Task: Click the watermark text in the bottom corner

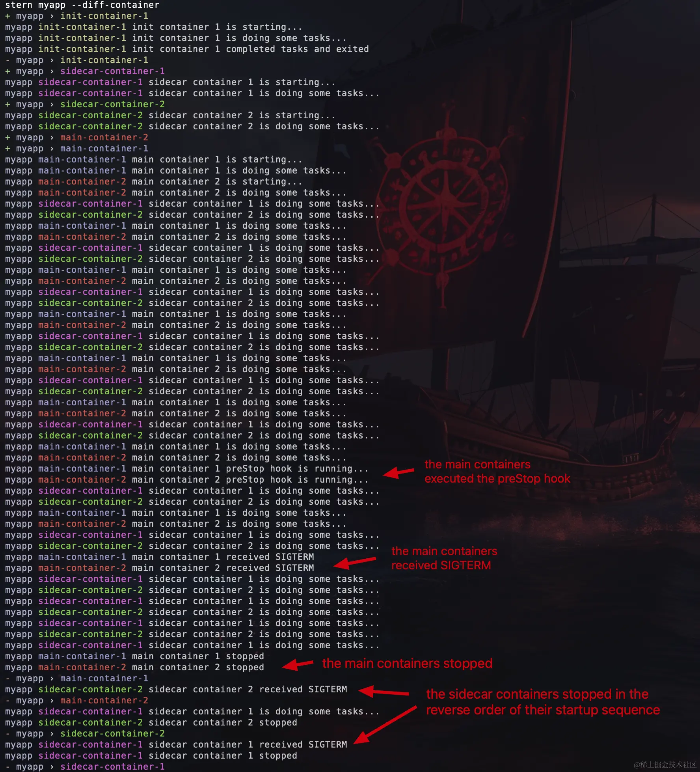Action: [x=665, y=765]
